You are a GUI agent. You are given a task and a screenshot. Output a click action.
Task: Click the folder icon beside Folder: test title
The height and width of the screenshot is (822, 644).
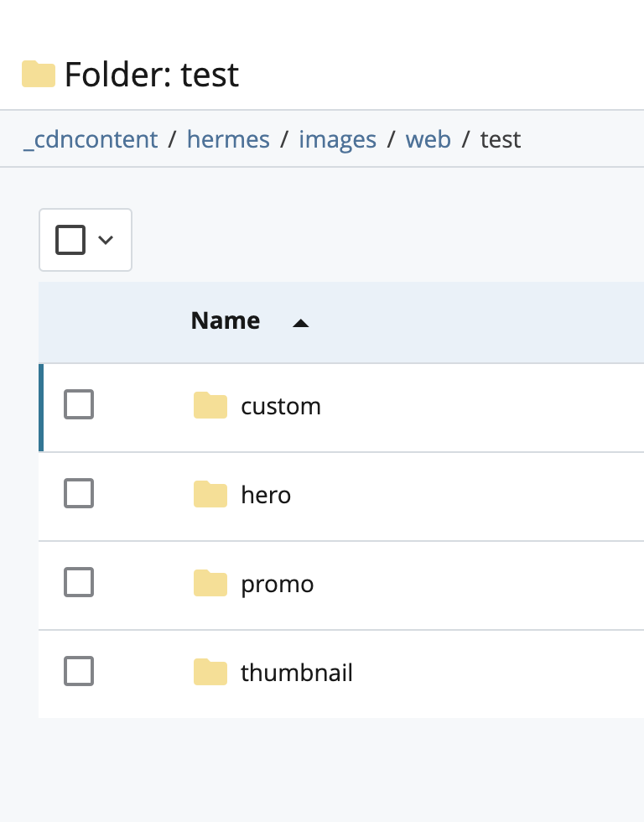(39, 74)
